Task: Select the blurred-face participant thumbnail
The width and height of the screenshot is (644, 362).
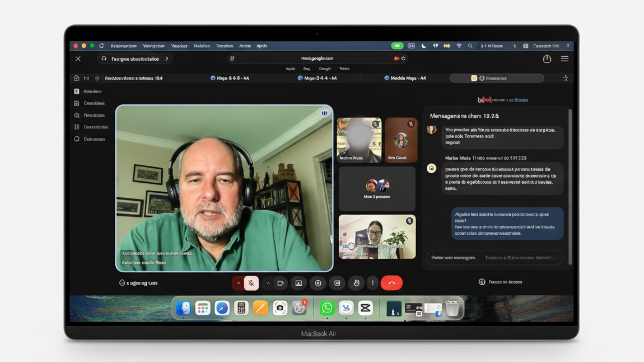Action: point(359,140)
